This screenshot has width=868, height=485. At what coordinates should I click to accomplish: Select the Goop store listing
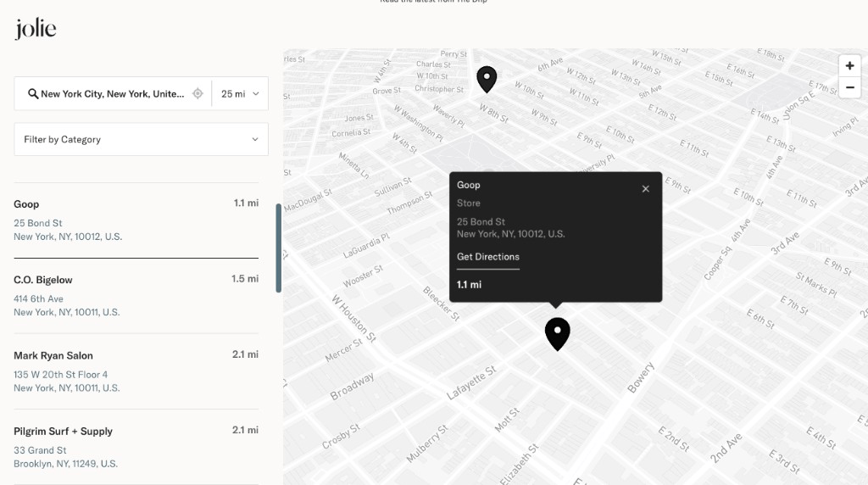pyautogui.click(x=136, y=220)
